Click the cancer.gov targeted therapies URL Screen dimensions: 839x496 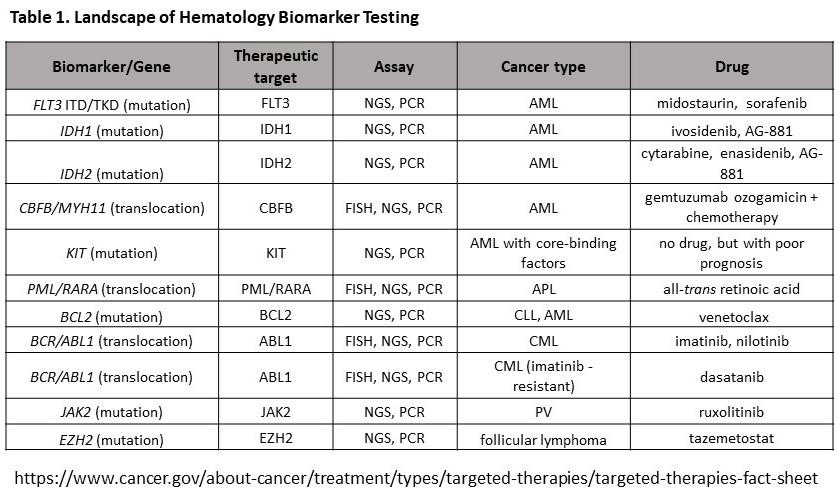pos(421,476)
